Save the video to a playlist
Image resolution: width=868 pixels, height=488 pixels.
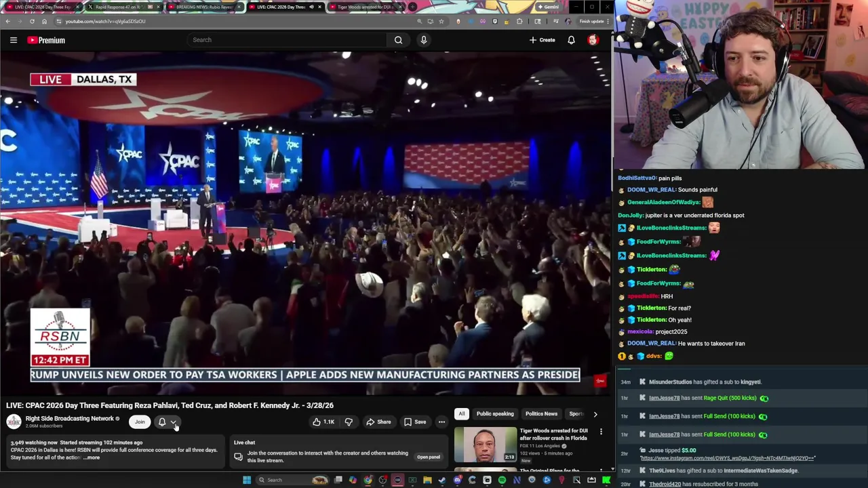[x=415, y=422]
